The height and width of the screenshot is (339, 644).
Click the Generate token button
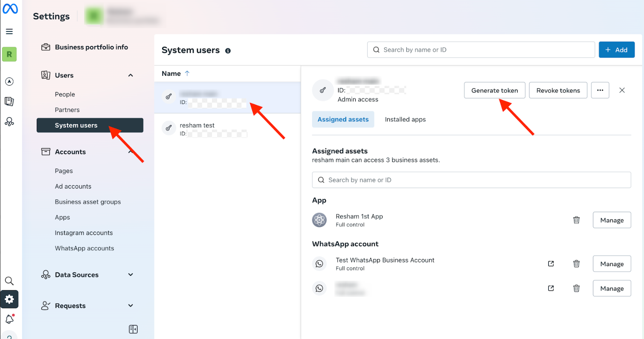tap(494, 90)
